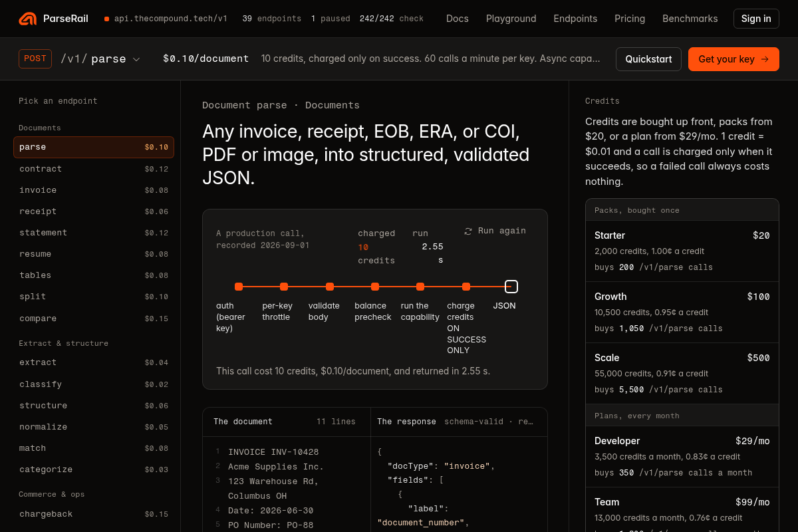Select the invoice endpoint in the sidebar
Viewport: 798px width, 532px height.
94,190
